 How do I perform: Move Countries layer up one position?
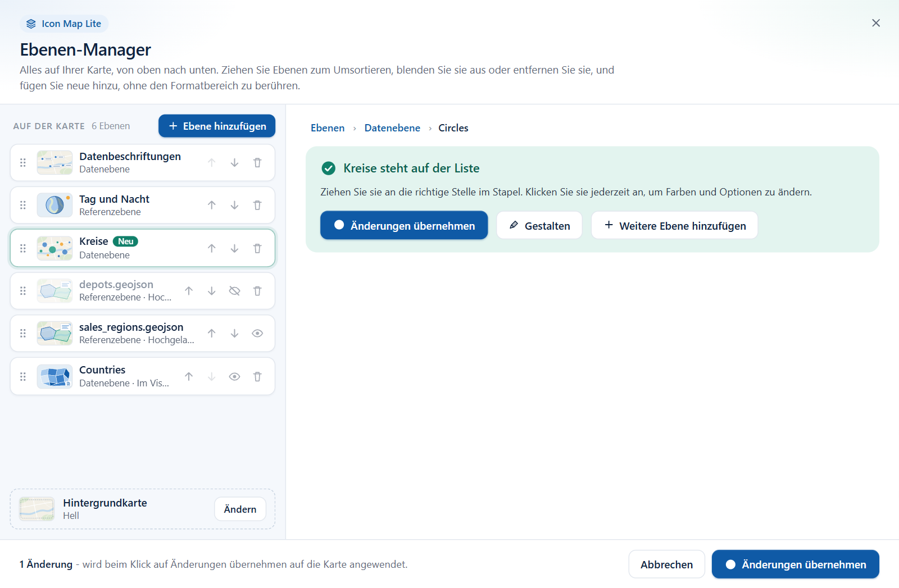(189, 376)
